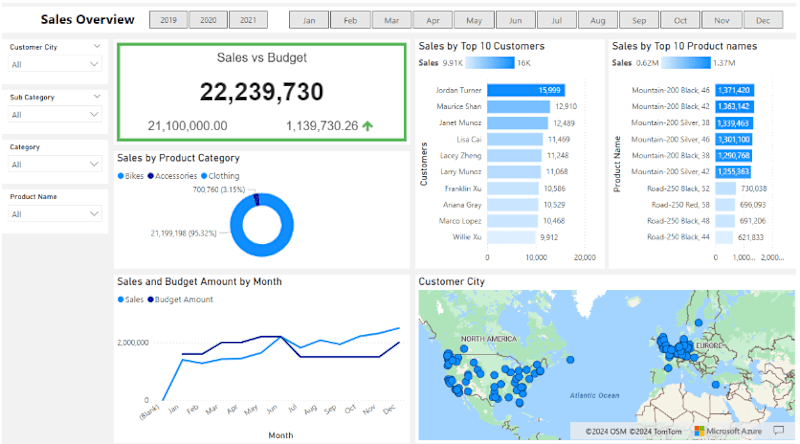Select Janet Munoz customer bar
The width and height of the screenshot is (800, 444).
tap(517, 123)
